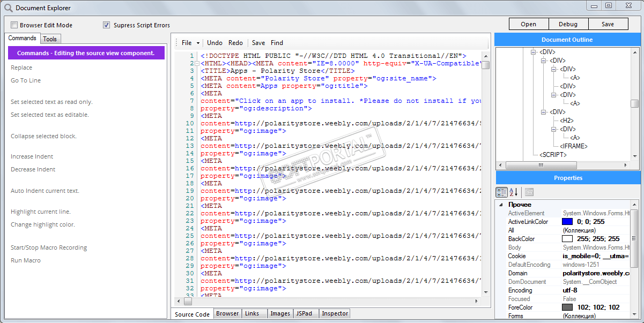Screen dimensions: 644x323
Task: Click the Run Macro command
Action: [x=26, y=260]
